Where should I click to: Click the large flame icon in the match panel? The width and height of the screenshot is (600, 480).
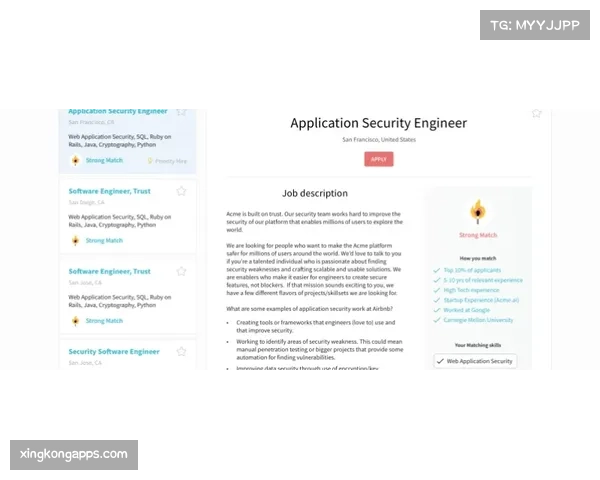click(x=476, y=211)
